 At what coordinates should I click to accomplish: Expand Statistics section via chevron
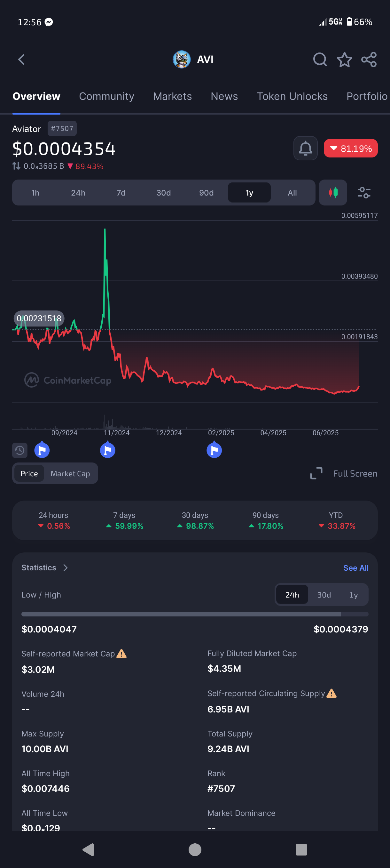tap(66, 568)
